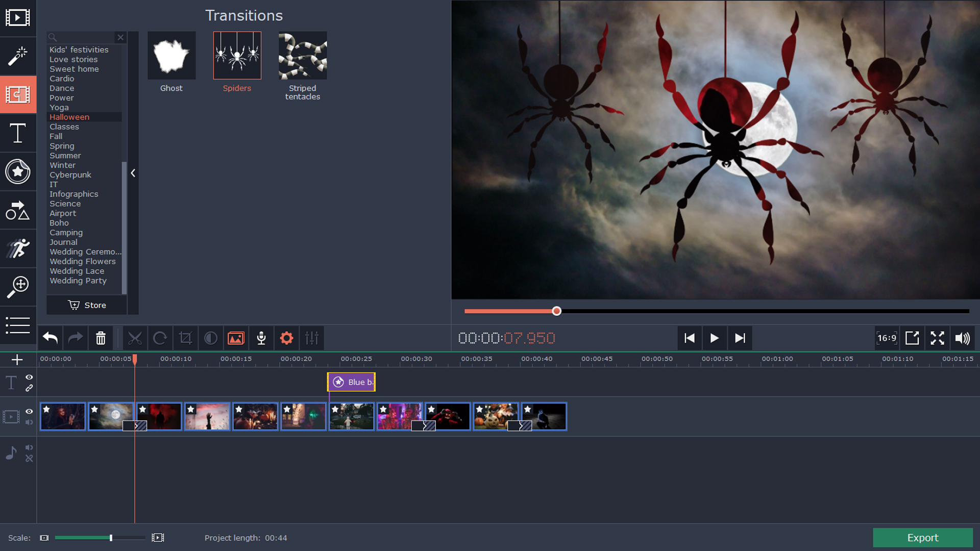This screenshot has height=551, width=980.
Task: Click Export to render project
Action: (922, 538)
